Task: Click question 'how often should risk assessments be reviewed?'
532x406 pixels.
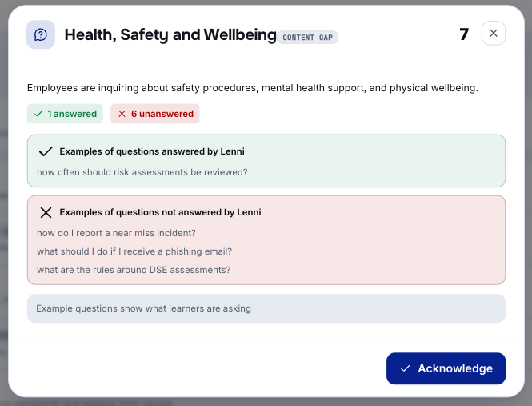Action: click(142, 172)
